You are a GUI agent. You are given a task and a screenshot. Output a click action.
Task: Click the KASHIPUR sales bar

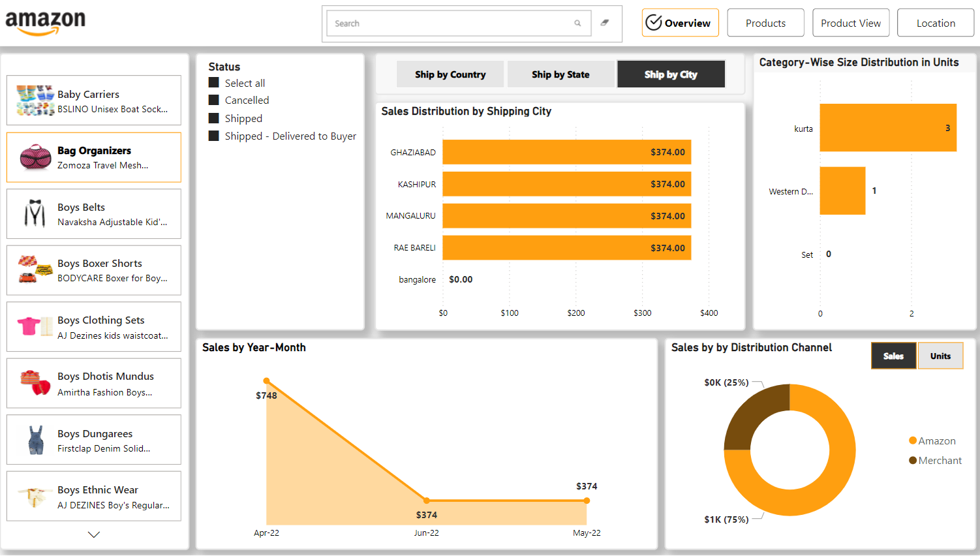(x=567, y=184)
